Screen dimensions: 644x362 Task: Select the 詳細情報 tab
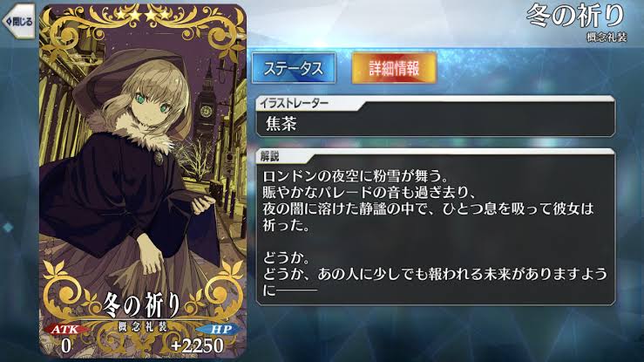[x=394, y=68]
